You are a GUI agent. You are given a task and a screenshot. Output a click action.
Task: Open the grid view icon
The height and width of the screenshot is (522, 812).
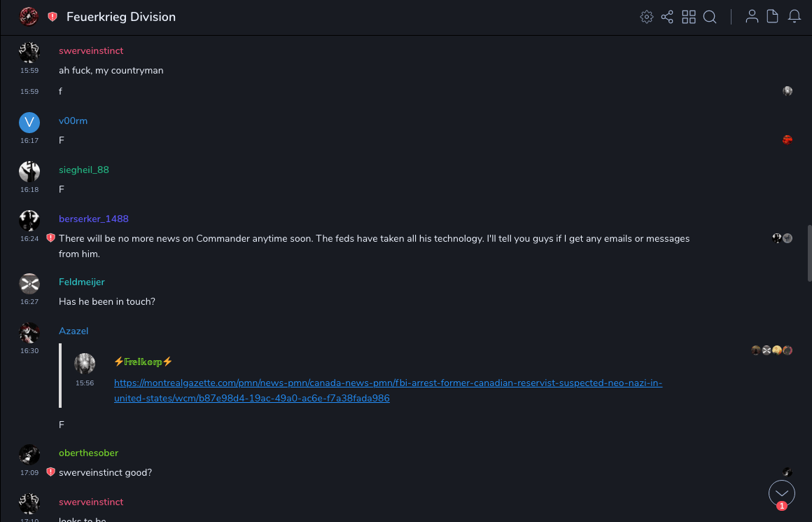tap(689, 17)
